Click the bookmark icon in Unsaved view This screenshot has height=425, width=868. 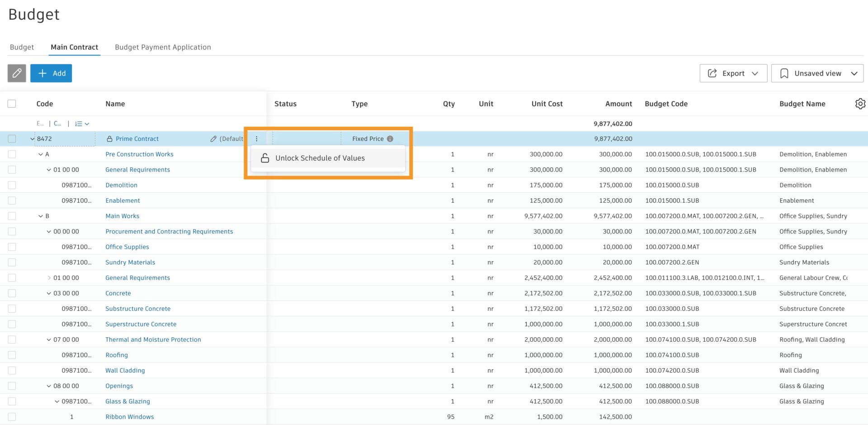tap(784, 73)
